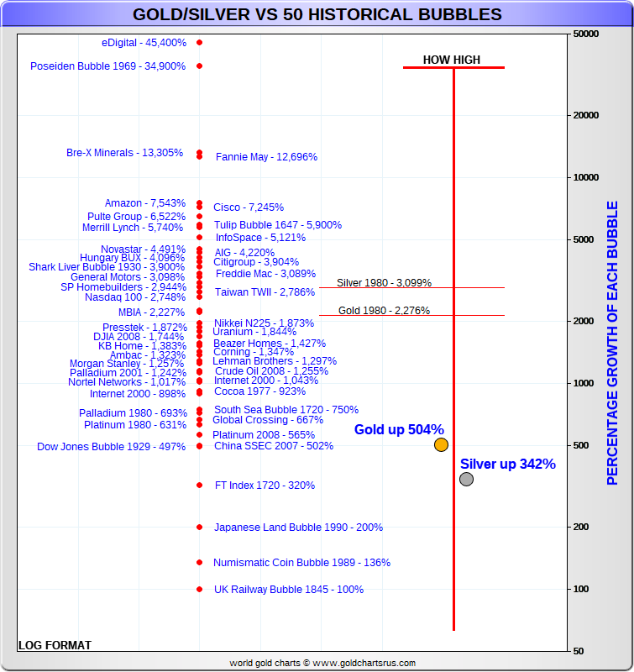
Task: Select the Crude Oil 2008 - 1,255% label
Action: (x=271, y=371)
